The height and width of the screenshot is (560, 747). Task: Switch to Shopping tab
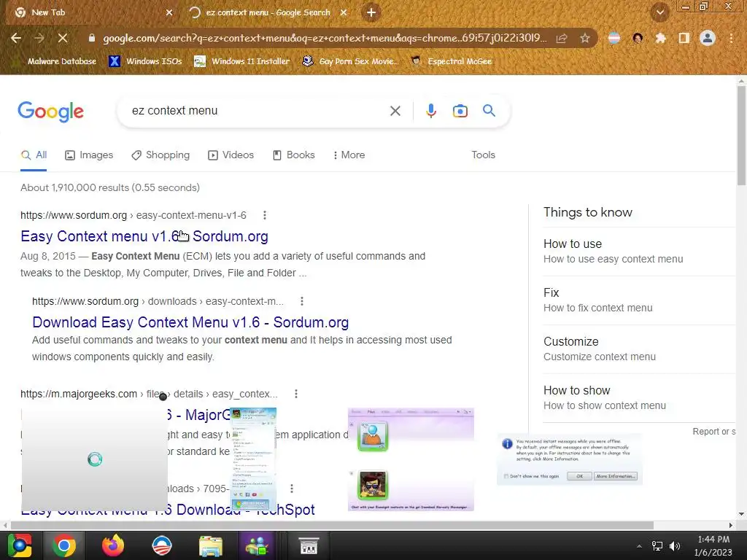pyautogui.click(x=160, y=155)
